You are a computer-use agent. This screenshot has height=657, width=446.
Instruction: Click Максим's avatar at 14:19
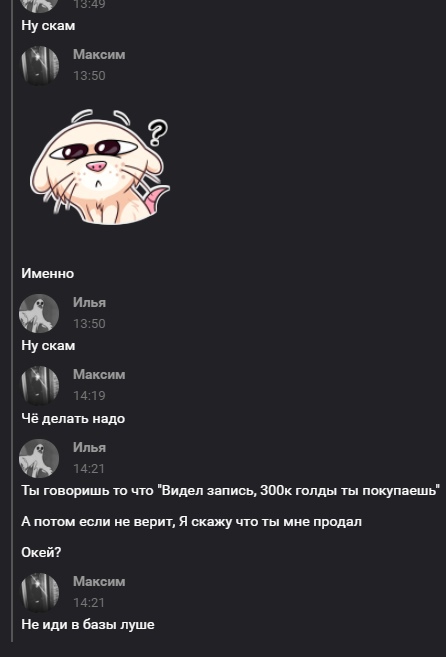[39, 385]
